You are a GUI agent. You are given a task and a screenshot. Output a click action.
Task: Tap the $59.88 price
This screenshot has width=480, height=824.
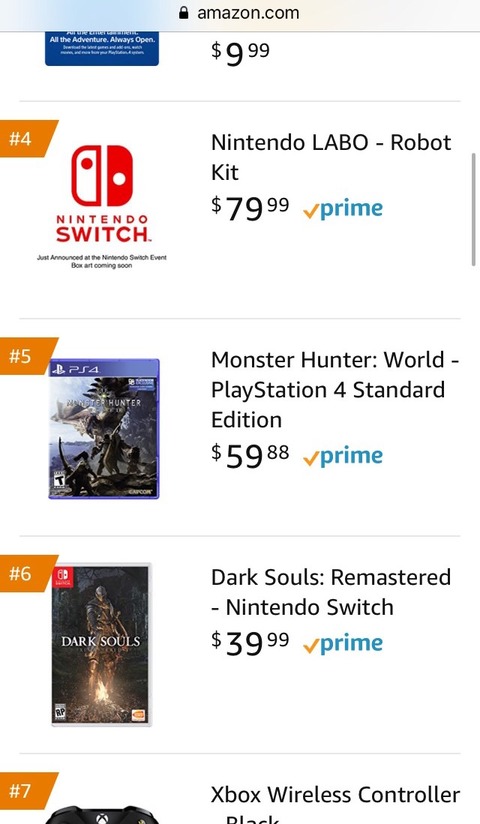point(250,456)
